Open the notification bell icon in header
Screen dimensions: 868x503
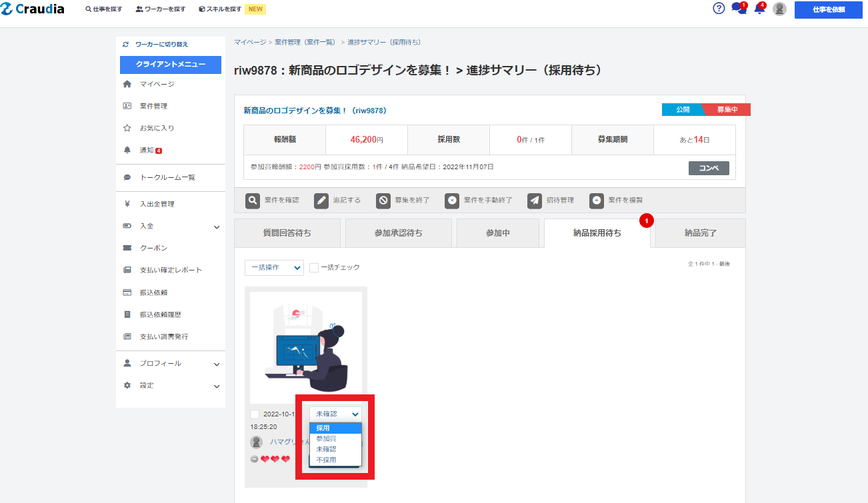tap(759, 9)
